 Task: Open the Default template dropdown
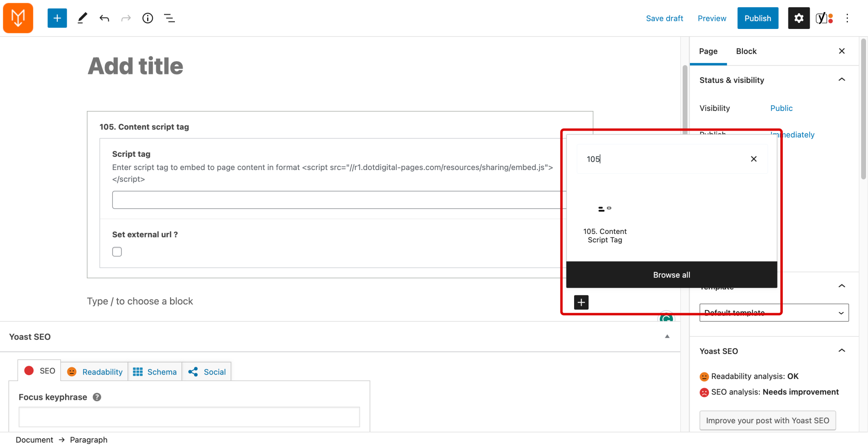point(774,312)
